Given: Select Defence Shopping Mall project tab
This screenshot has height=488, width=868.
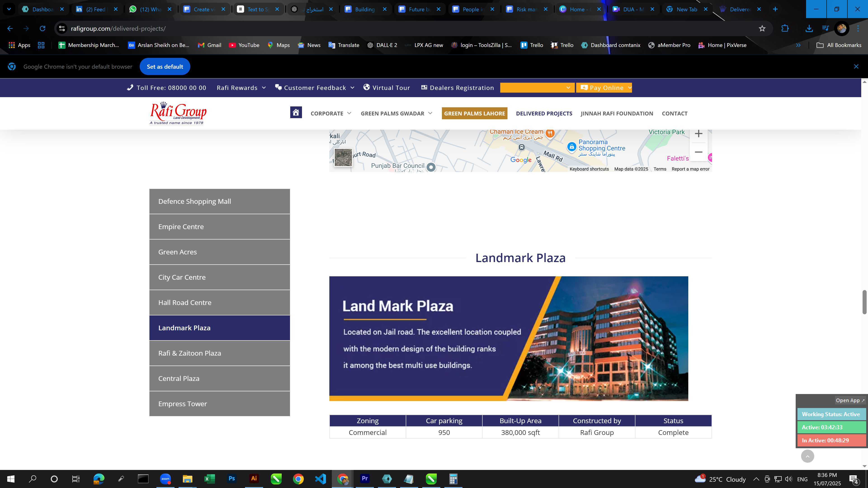Looking at the screenshot, I should pos(219,201).
